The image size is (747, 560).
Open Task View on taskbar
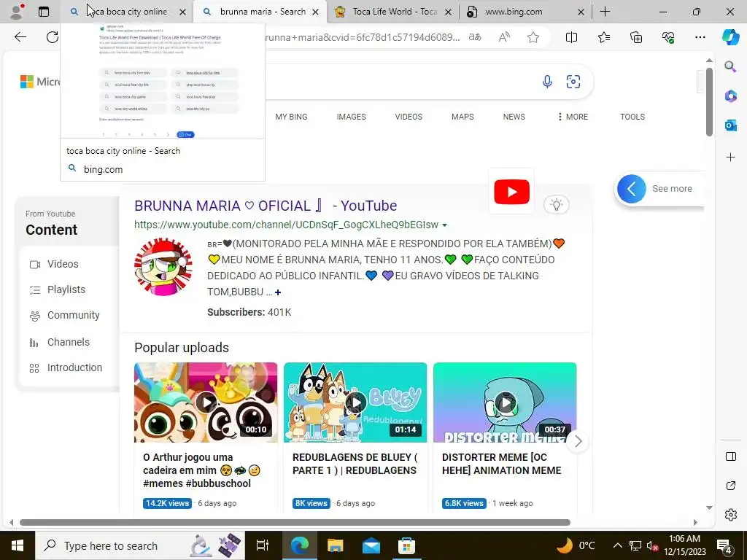coord(262,545)
